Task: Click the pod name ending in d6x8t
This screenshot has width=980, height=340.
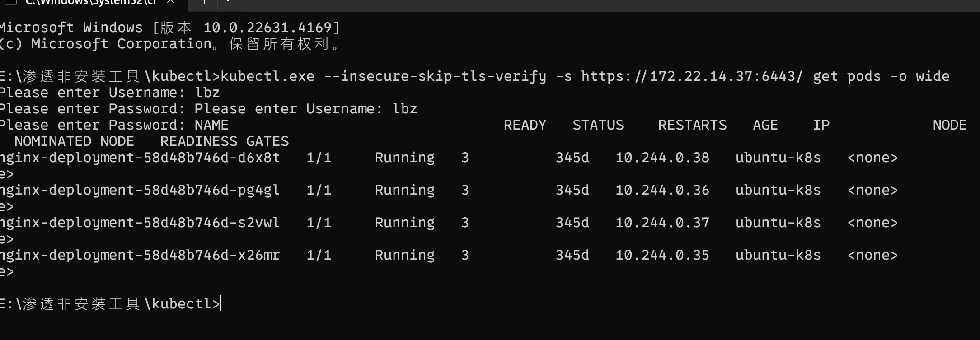Action: 140,158
